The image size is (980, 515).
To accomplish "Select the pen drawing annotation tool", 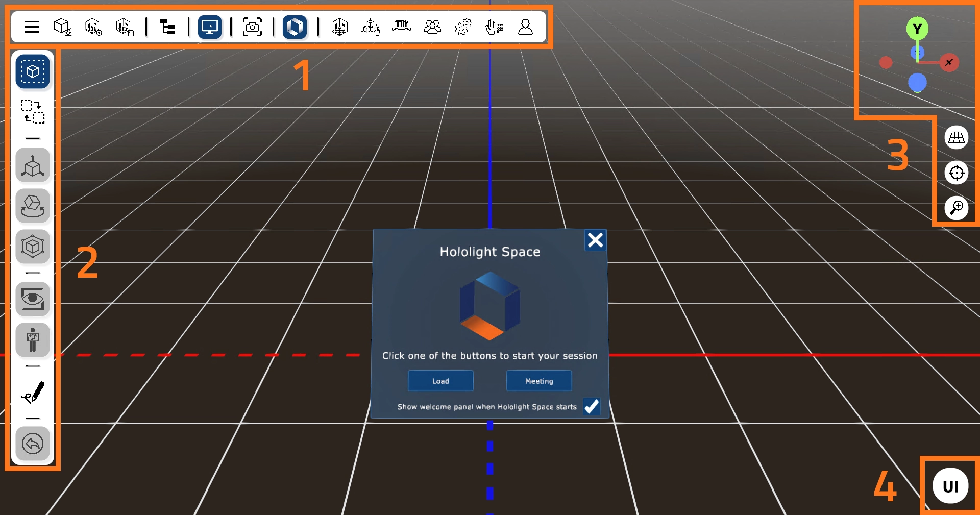I will coord(33,392).
